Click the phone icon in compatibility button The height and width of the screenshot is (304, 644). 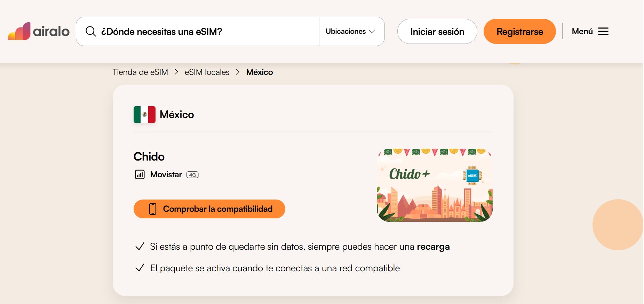(x=153, y=209)
